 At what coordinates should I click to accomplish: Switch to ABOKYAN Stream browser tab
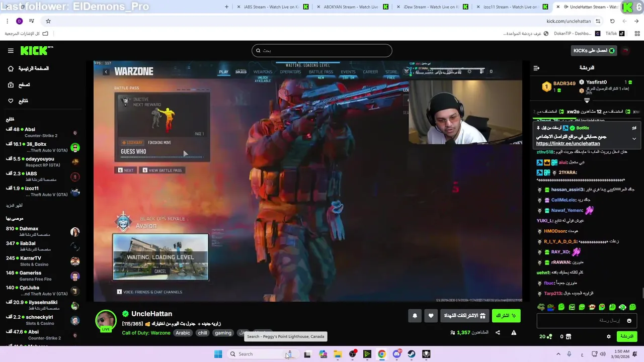tap(352, 7)
